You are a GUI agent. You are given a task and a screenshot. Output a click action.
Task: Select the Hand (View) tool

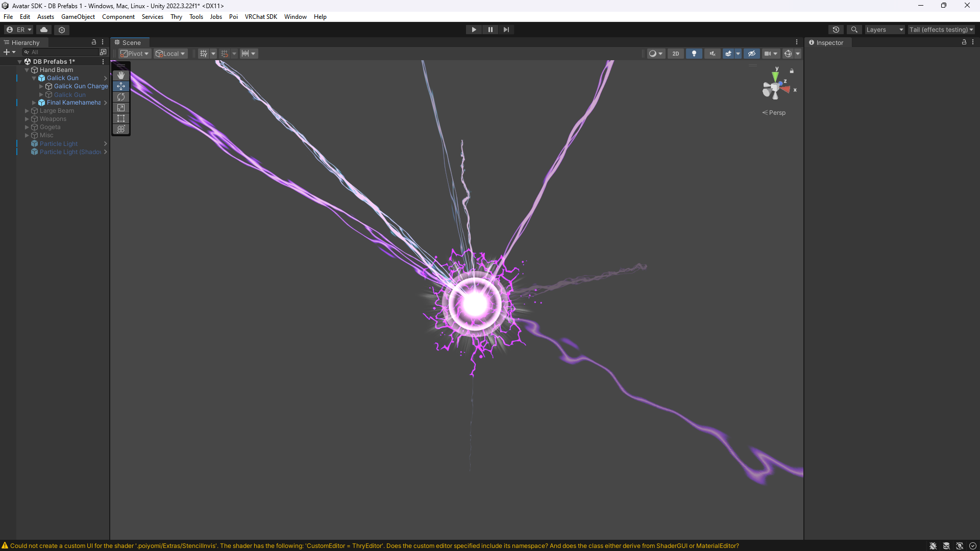(121, 76)
